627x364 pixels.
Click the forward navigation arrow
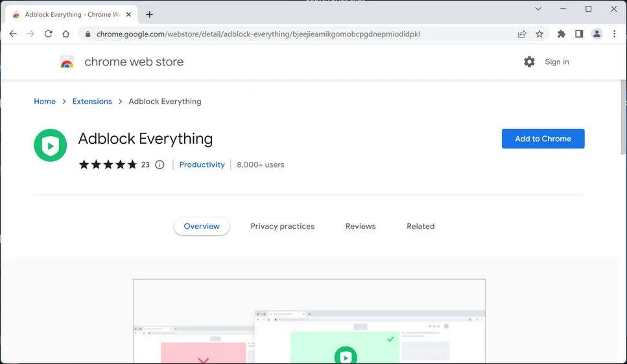click(x=30, y=34)
